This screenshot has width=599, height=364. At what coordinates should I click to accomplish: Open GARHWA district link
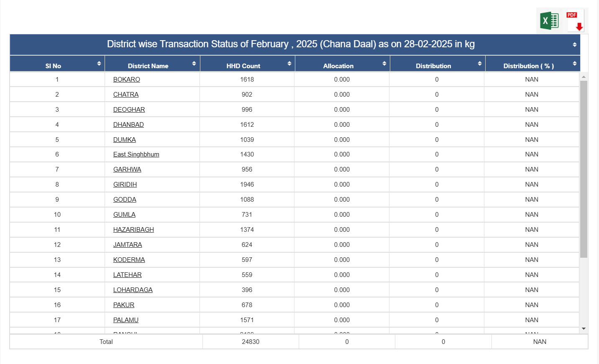[127, 169]
